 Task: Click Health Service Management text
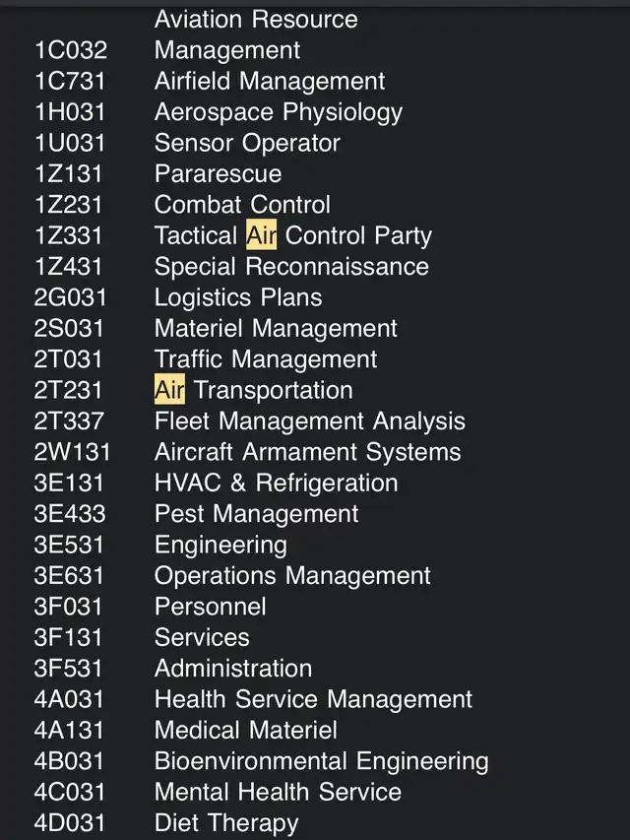click(313, 699)
